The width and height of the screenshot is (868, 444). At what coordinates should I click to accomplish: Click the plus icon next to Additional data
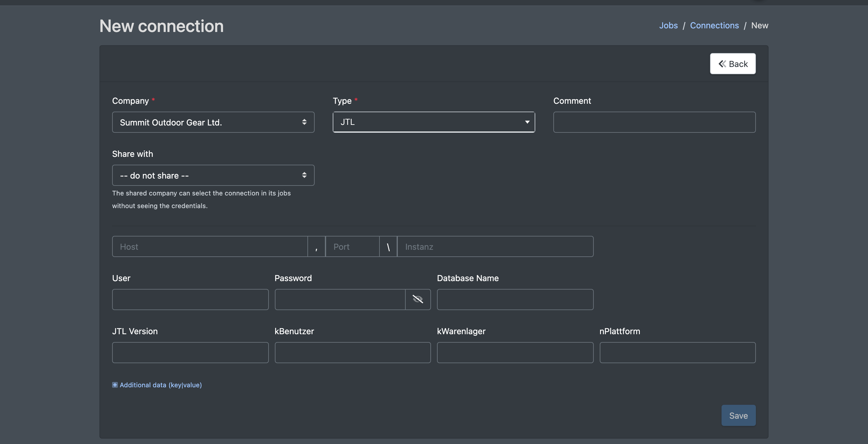click(115, 385)
